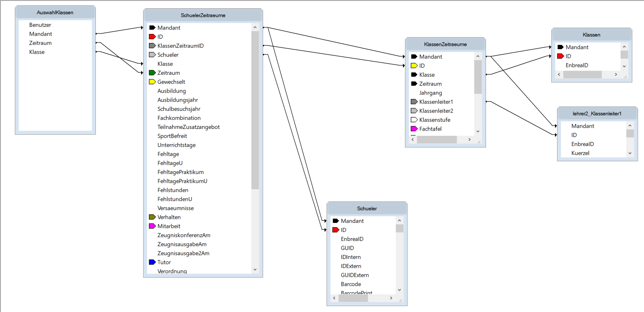644x312 pixels.
Task: Click the green tag icon beside Zeitraum in SchuelerZeitraeume
Action: point(152,73)
